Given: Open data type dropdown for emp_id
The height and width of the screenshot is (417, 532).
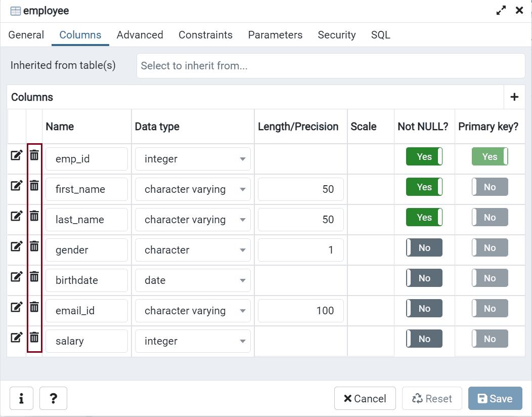Looking at the screenshot, I should click(192, 159).
